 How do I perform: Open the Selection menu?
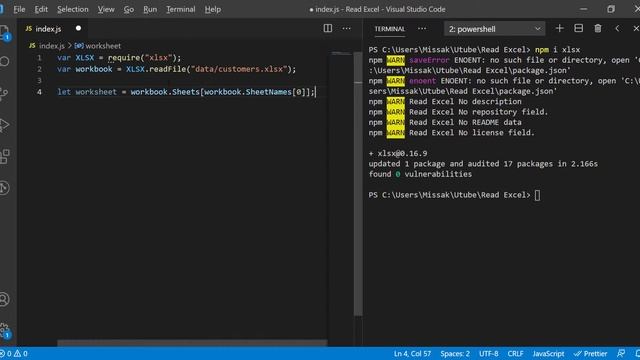pos(72,9)
